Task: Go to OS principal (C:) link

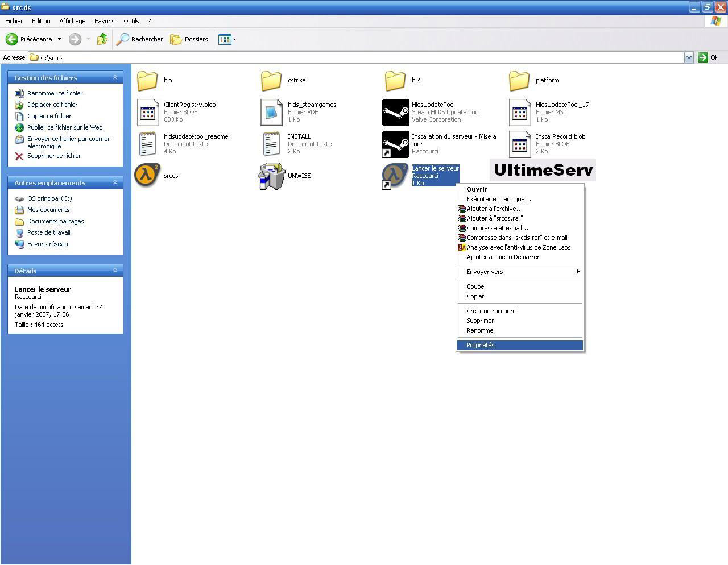Action: [49, 198]
